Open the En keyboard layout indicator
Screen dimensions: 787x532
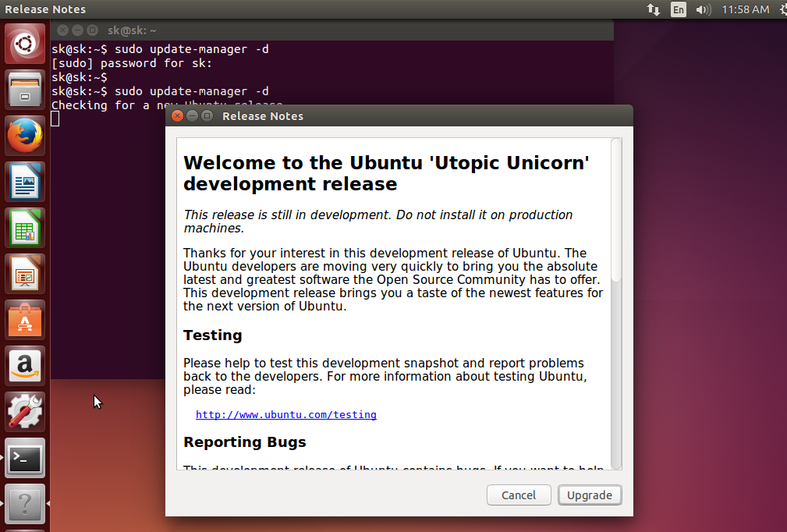(x=678, y=9)
